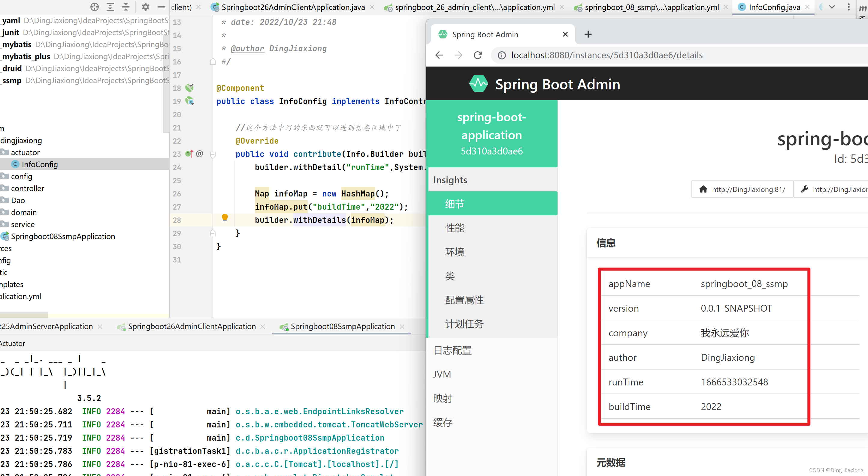868x476 pixels.
Task: Click the yellow lightbulb intention icon
Action: [x=225, y=218]
